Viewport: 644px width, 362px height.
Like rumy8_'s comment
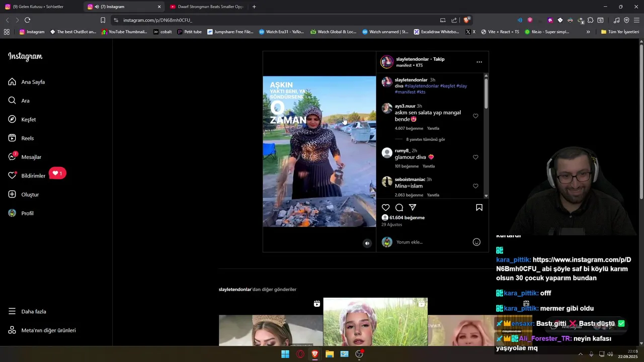click(475, 157)
